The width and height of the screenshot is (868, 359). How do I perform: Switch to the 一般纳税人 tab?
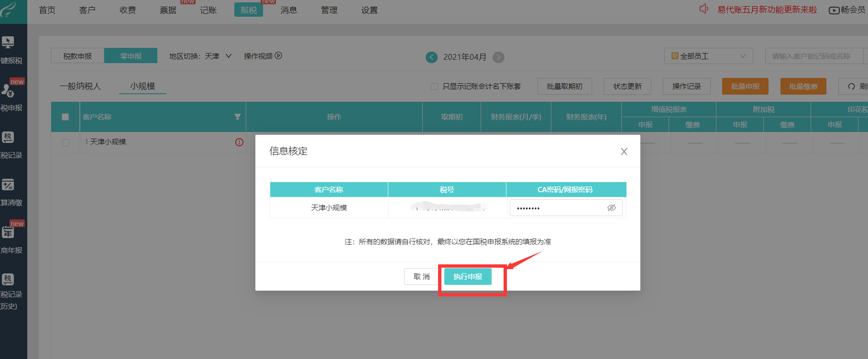80,86
